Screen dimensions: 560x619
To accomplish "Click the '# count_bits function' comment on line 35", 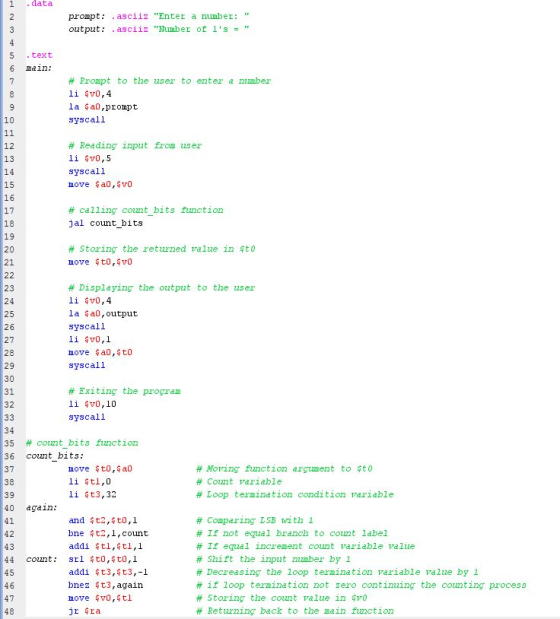I will click(82, 443).
